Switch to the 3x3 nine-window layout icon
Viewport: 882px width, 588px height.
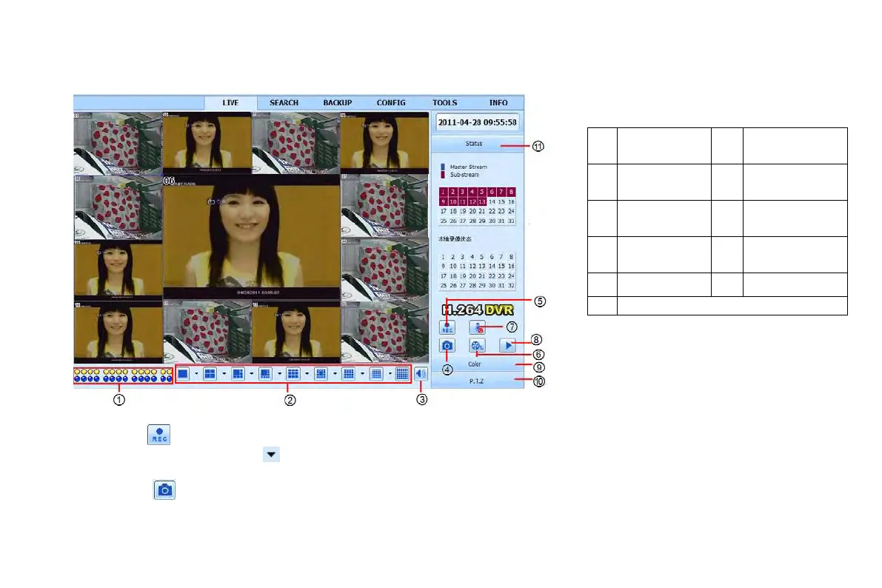293,374
